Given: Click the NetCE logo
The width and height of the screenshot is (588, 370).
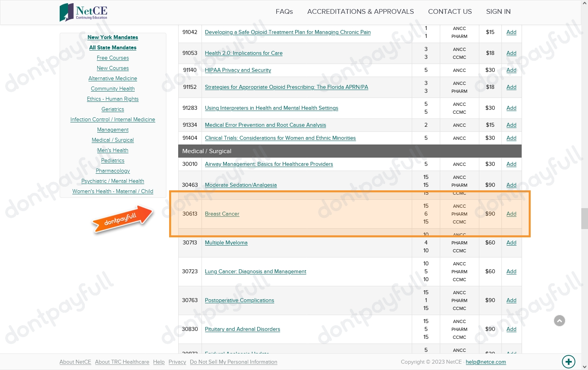Looking at the screenshot, I should tap(83, 12).
